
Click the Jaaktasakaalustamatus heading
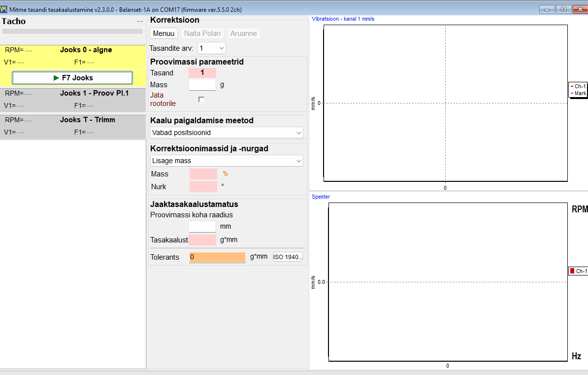pyautogui.click(x=194, y=204)
